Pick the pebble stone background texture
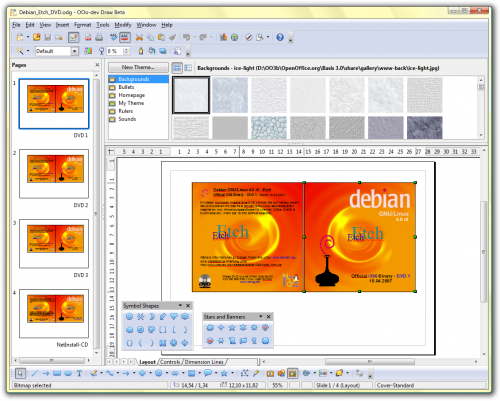The width and height of the screenshot is (500, 401). 269,127
